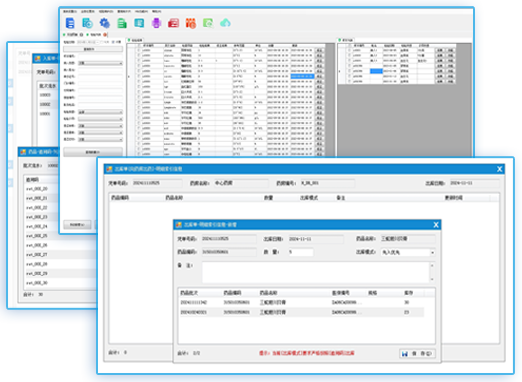
Task: Click the teal list-book toolbar icon
Action: (x=139, y=23)
